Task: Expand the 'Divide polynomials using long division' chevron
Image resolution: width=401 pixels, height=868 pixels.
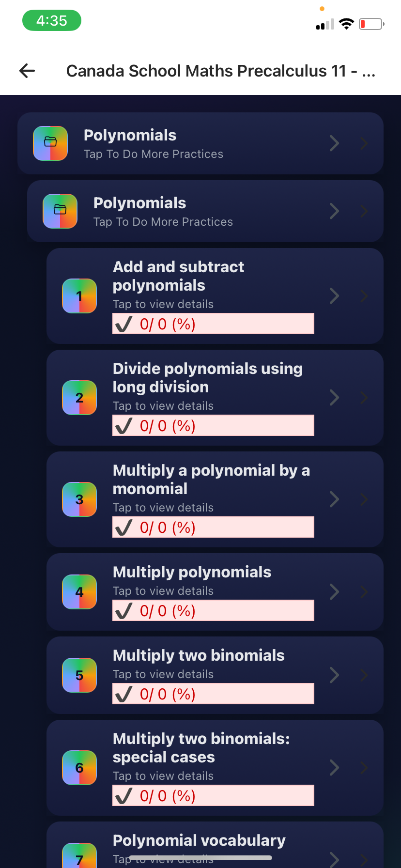Action: [x=334, y=398]
